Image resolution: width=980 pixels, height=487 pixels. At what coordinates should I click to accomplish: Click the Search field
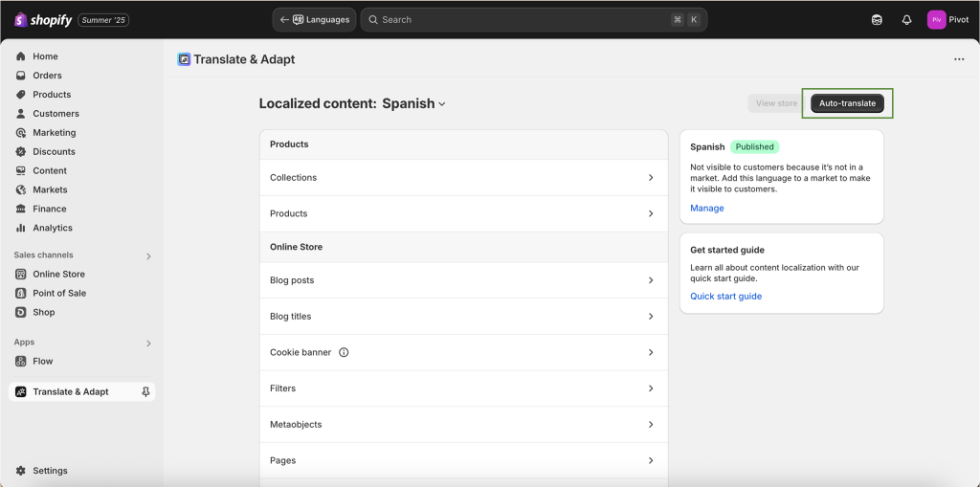coord(534,20)
